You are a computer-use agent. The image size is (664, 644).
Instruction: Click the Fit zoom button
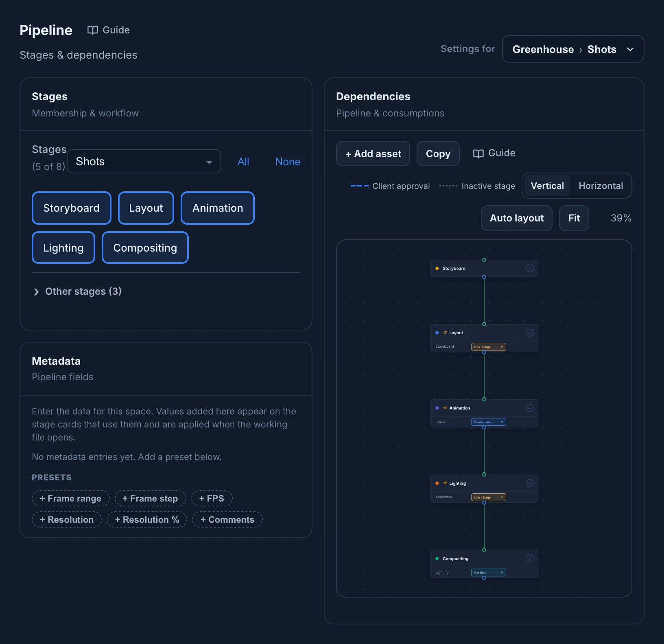[574, 218]
